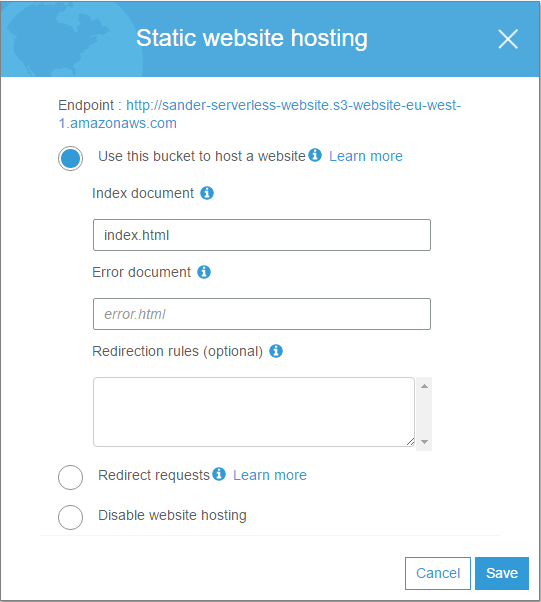Open info icon for Redirection rules
Viewport: 541px width, 602px height.
(x=276, y=351)
